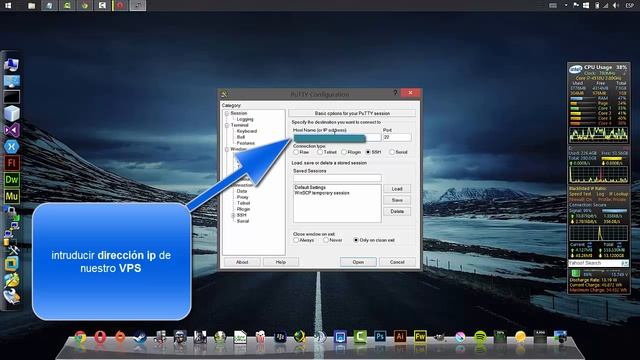Launch Camtasia from the dock
The height and width of the screenshot is (360, 640).
coord(360,337)
